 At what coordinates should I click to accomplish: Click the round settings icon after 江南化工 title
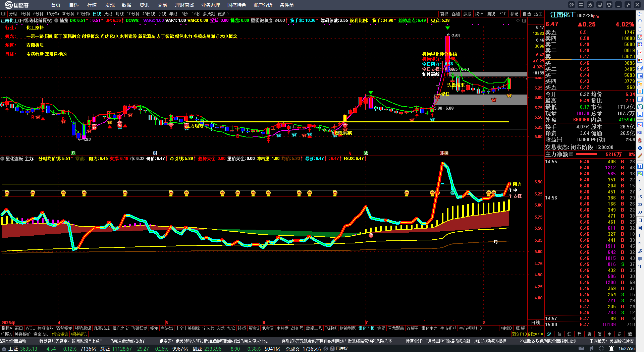click(x=56, y=20)
